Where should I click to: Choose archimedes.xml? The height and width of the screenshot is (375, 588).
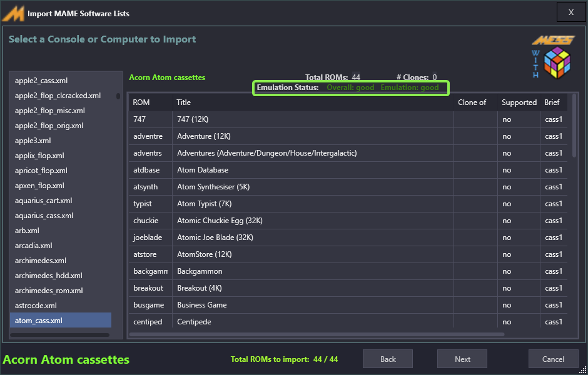(61, 261)
